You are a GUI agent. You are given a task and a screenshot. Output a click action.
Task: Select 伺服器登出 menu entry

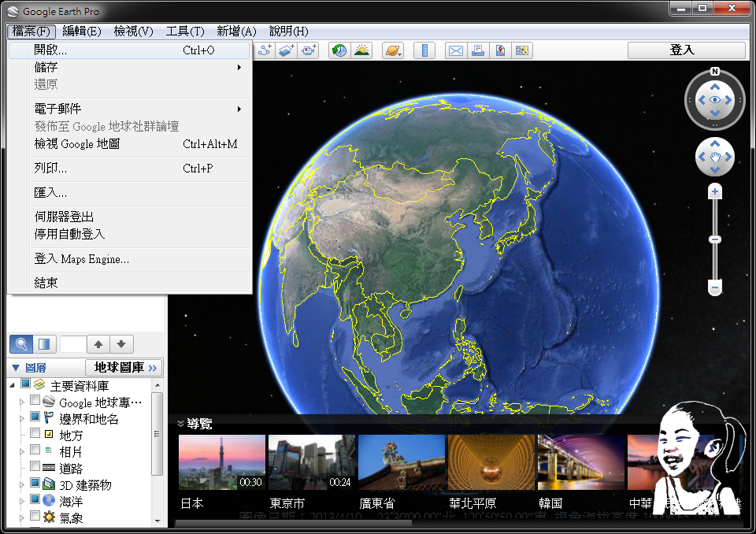pyautogui.click(x=130, y=217)
